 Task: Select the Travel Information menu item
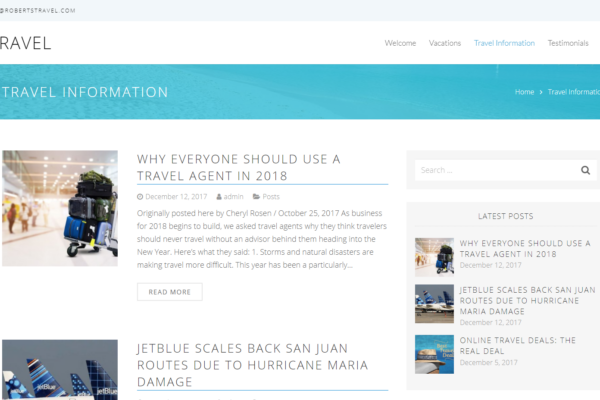(x=504, y=43)
